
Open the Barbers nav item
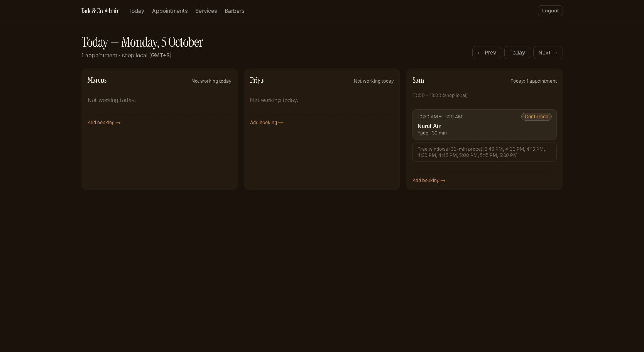[235, 11]
